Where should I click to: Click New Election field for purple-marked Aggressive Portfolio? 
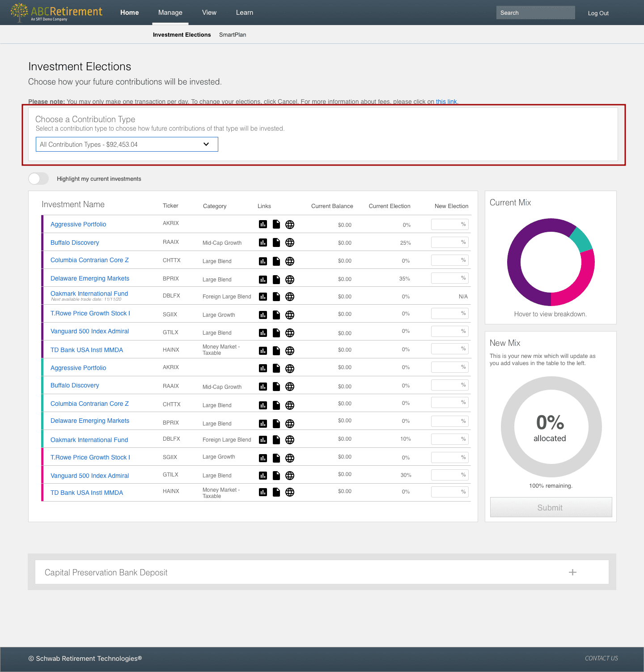coord(449,224)
